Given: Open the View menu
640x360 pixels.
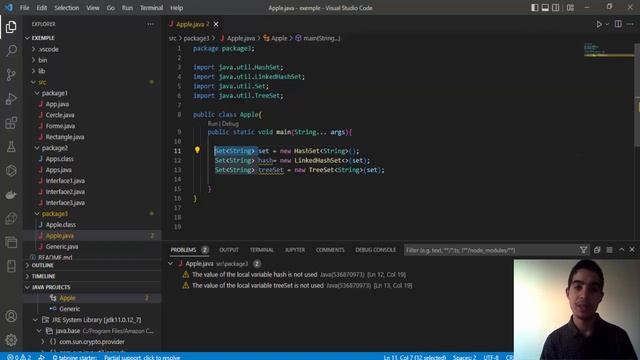Looking at the screenshot, I should 93,8.
